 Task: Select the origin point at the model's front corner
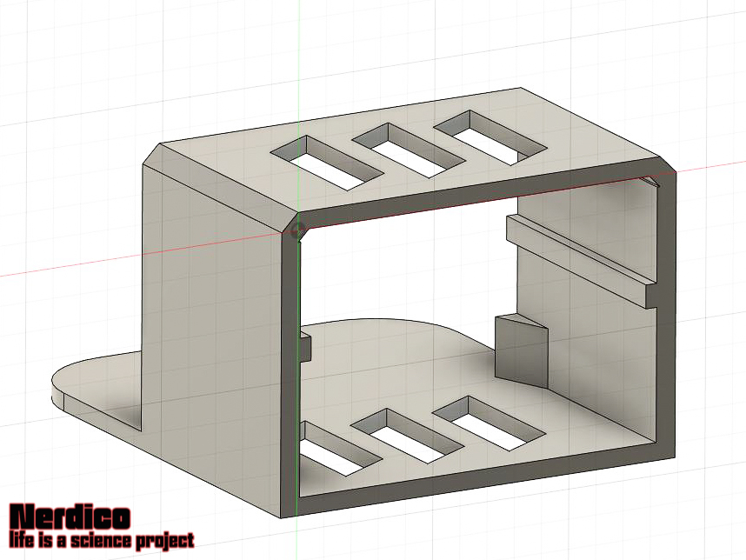point(299,230)
